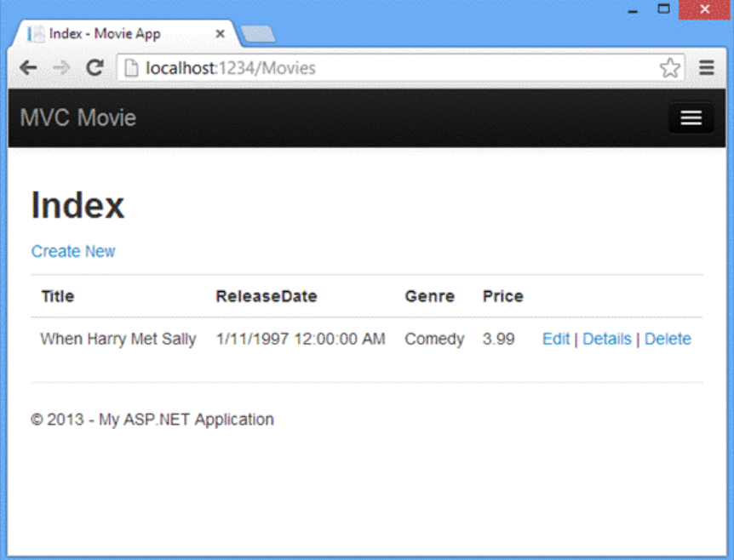Delete the When Harry Met Sally movie
Viewport: 734px width, 560px height.
pyautogui.click(x=668, y=339)
